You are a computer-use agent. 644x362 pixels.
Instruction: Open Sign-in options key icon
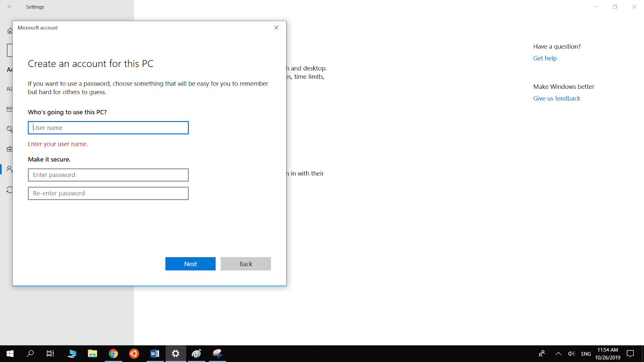pyautogui.click(x=10, y=129)
